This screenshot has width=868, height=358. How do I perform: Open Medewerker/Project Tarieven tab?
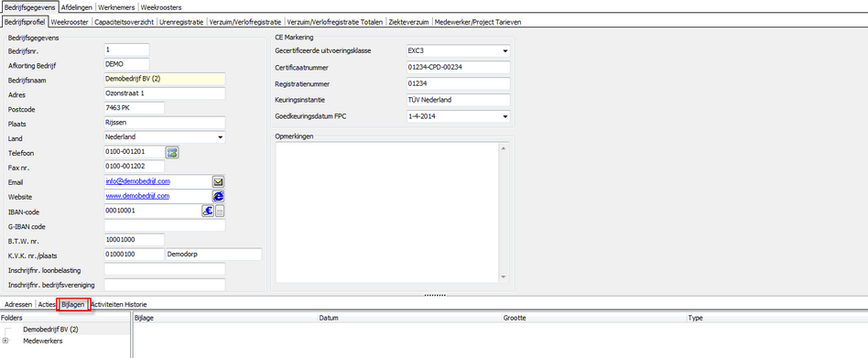[x=478, y=22]
